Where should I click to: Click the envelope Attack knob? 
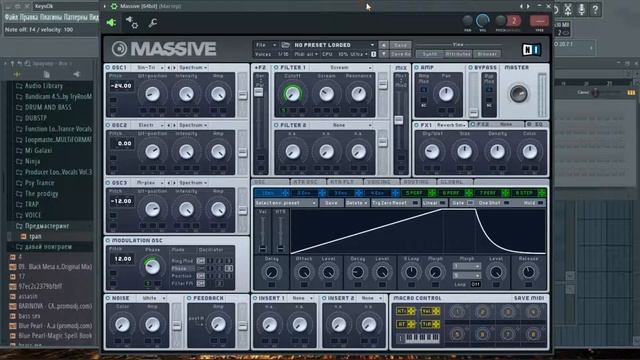[x=304, y=272]
